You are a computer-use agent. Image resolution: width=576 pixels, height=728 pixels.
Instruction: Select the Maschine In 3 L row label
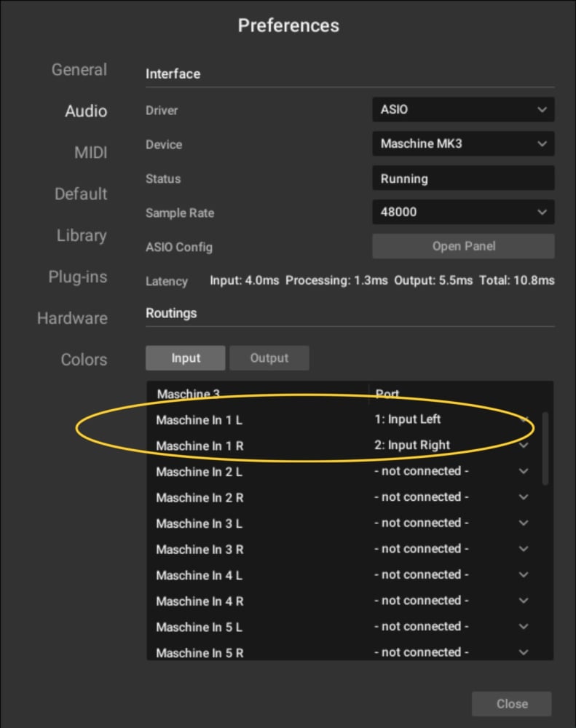tap(200, 523)
